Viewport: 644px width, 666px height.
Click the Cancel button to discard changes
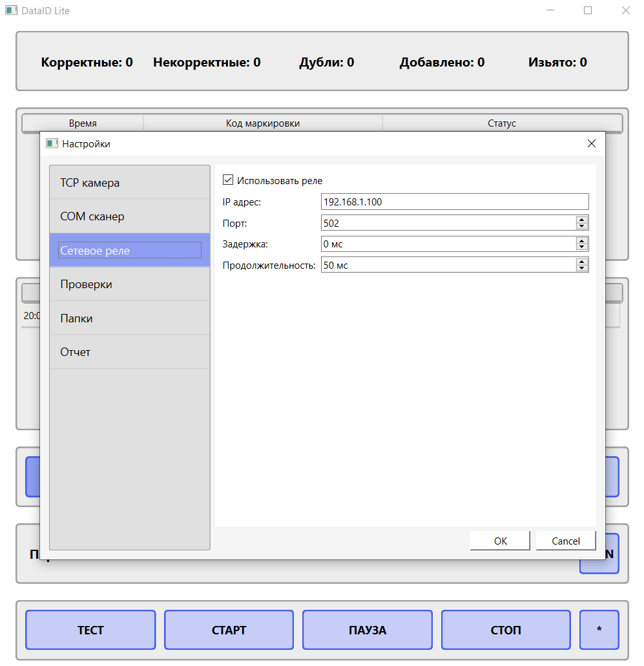click(565, 541)
